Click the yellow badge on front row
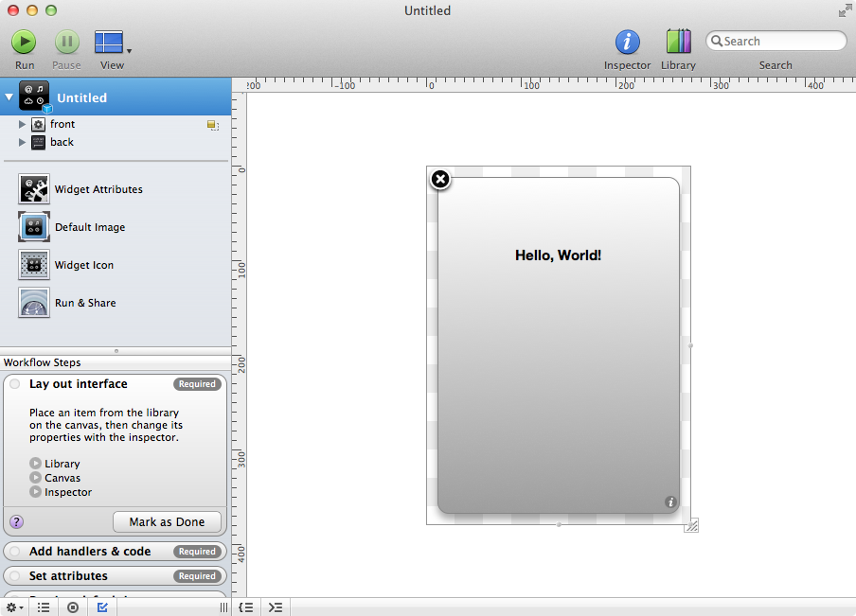The image size is (856, 616). pyautogui.click(x=213, y=126)
